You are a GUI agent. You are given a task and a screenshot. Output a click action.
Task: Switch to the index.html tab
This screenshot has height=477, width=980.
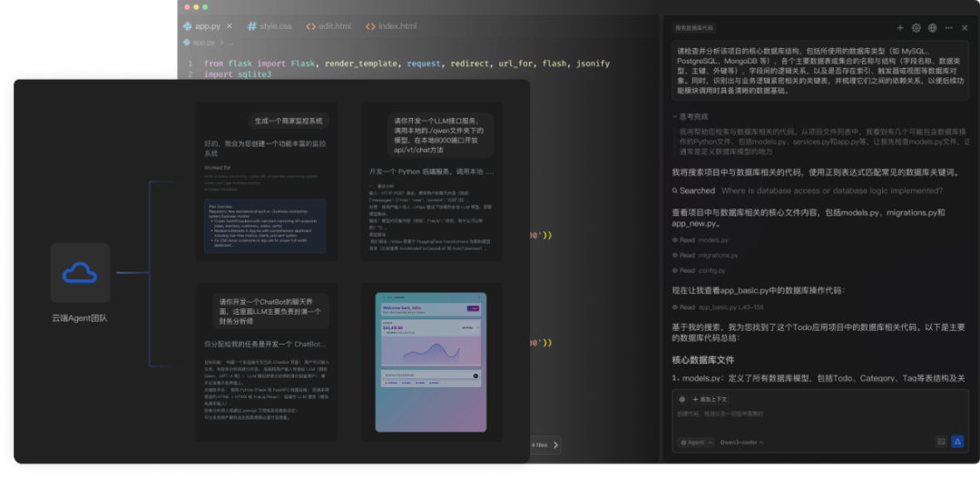click(x=390, y=26)
